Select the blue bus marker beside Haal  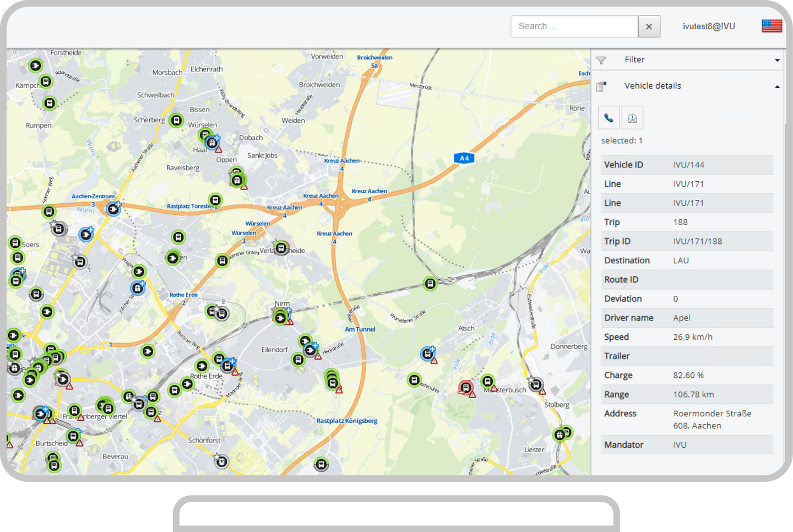click(x=212, y=143)
